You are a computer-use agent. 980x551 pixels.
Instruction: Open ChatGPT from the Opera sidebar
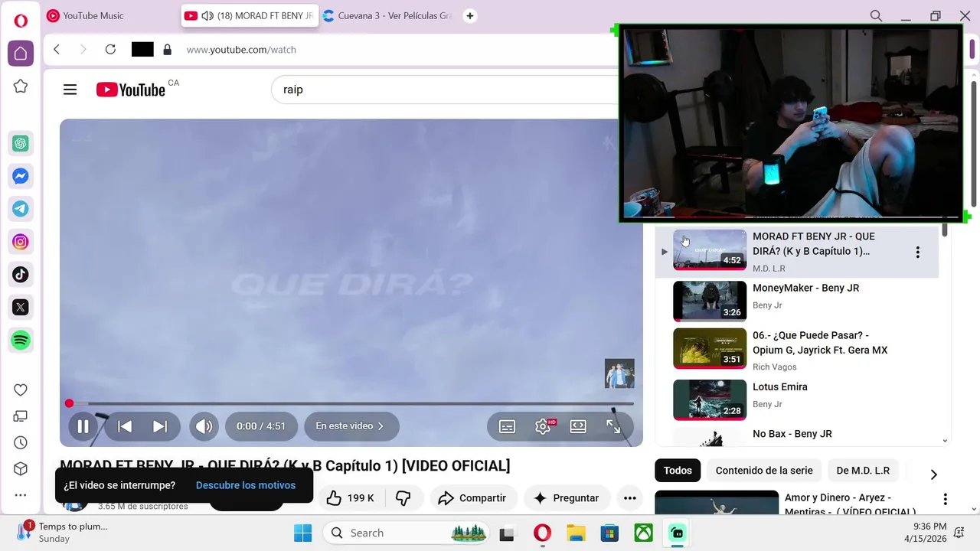pyautogui.click(x=21, y=143)
